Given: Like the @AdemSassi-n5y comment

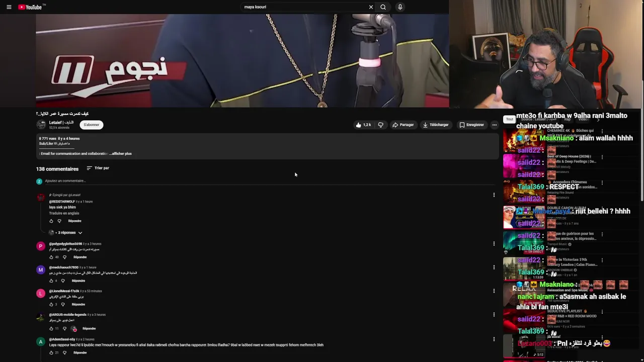Looking at the screenshot, I should (51, 353).
